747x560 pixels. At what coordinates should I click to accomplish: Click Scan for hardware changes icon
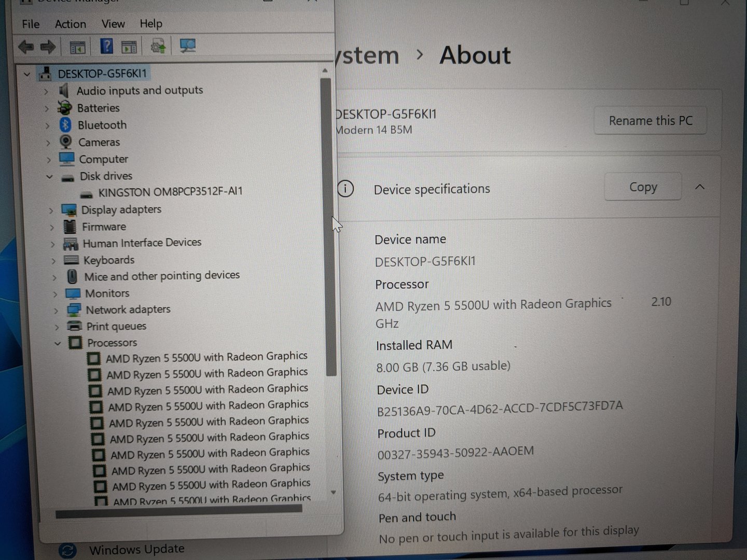click(x=187, y=46)
